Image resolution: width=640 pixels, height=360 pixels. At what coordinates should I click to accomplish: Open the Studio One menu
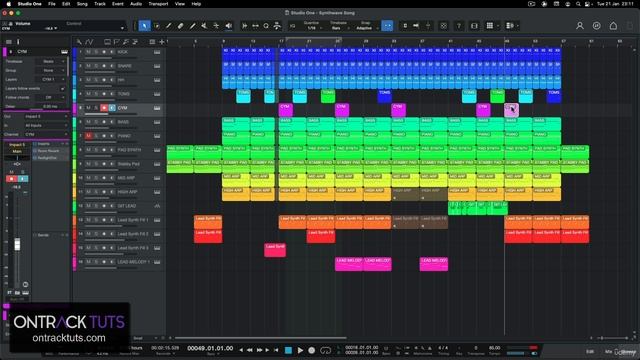(29, 4)
